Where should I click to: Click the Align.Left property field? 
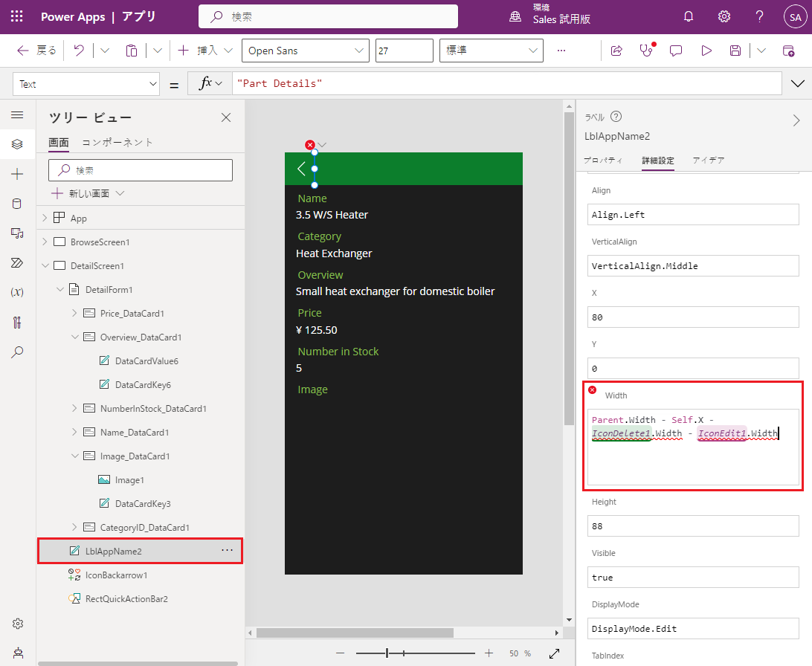(x=693, y=214)
